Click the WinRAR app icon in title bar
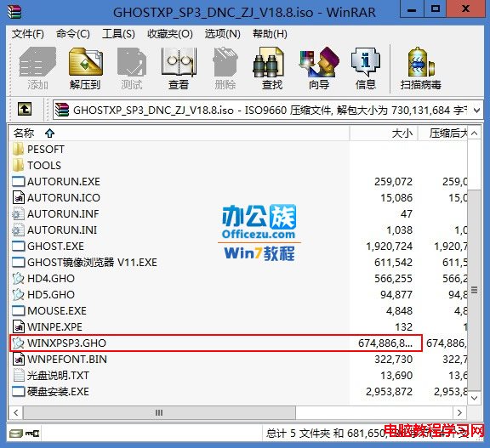490x448 pixels. point(14,12)
